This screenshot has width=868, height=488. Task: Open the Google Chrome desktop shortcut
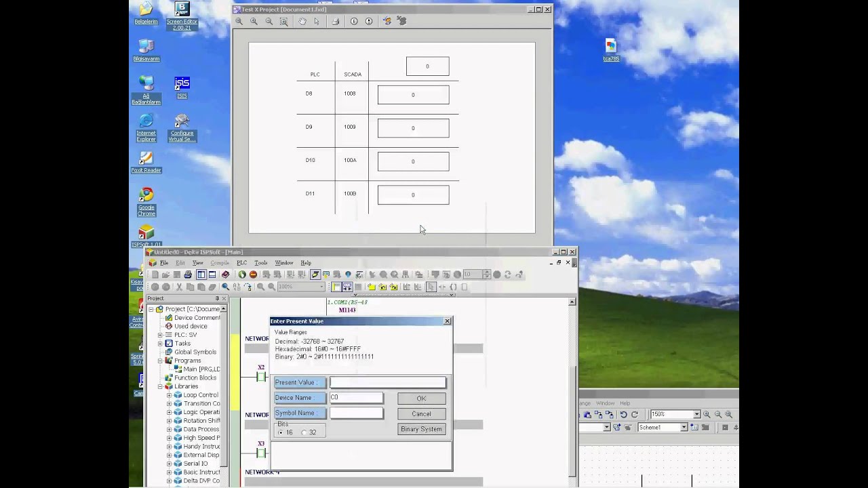click(146, 203)
